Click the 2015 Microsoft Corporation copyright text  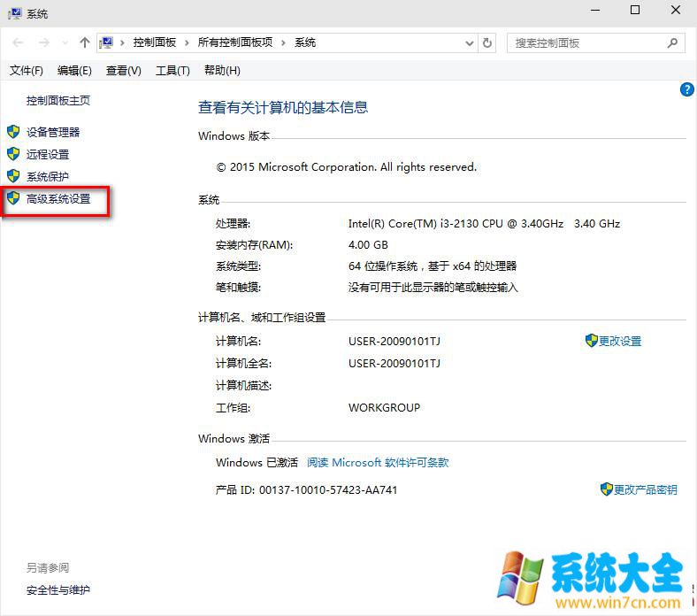pyautogui.click(x=347, y=167)
